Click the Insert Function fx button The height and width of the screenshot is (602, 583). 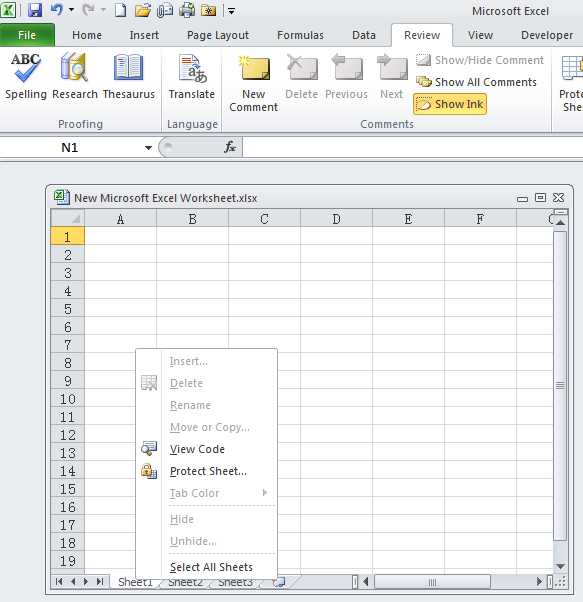pos(230,147)
